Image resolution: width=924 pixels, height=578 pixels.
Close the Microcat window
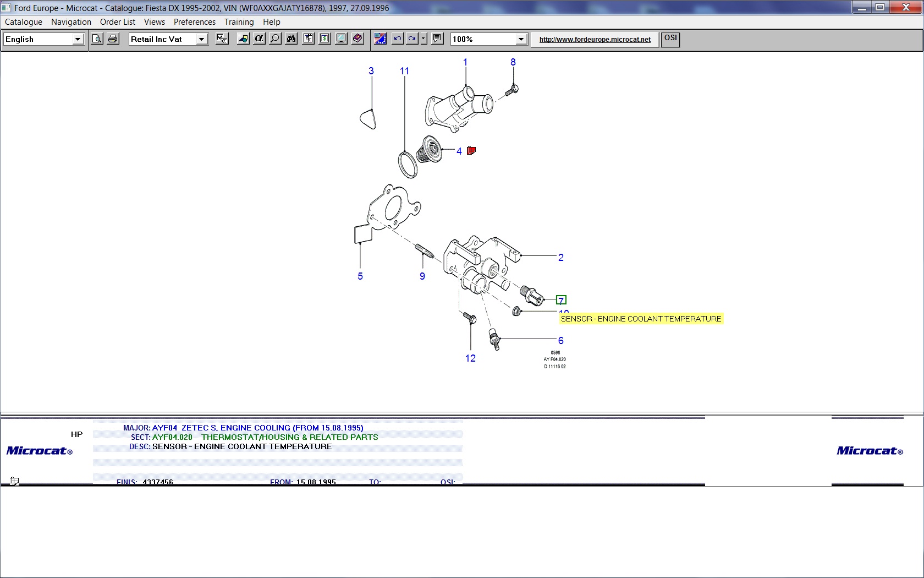pyautogui.click(x=906, y=7)
